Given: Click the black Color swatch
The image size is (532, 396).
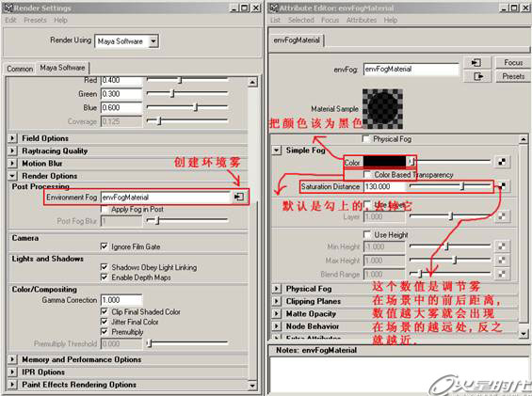Looking at the screenshot, I should tap(384, 162).
